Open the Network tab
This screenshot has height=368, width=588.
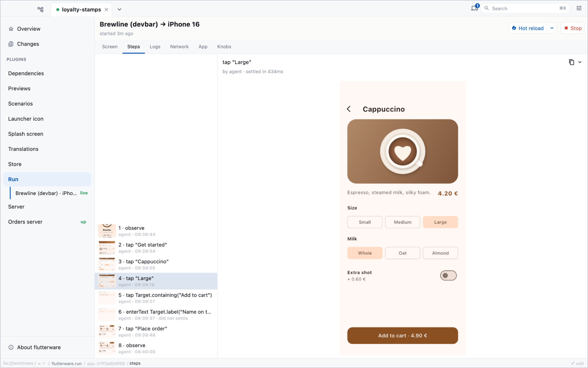[179, 47]
